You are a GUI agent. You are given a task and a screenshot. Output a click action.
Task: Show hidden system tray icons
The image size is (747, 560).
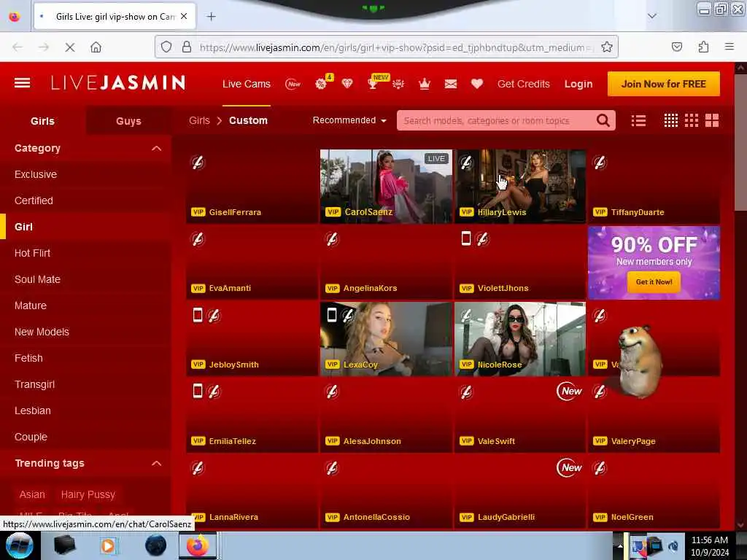pos(620,545)
